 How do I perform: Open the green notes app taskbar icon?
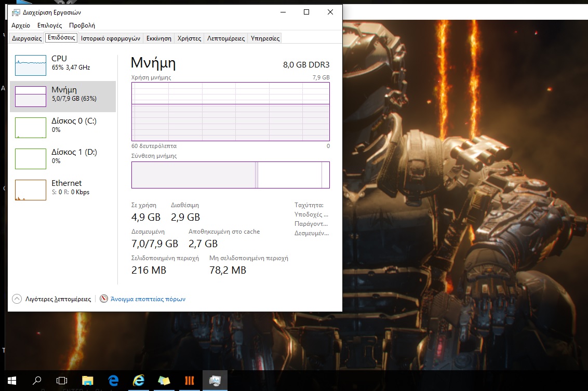(x=164, y=381)
